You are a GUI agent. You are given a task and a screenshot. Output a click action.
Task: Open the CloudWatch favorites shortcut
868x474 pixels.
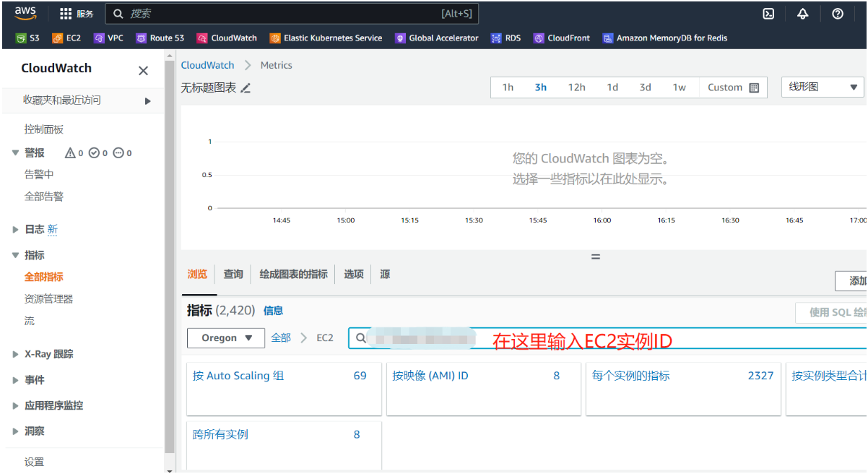[x=227, y=38]
